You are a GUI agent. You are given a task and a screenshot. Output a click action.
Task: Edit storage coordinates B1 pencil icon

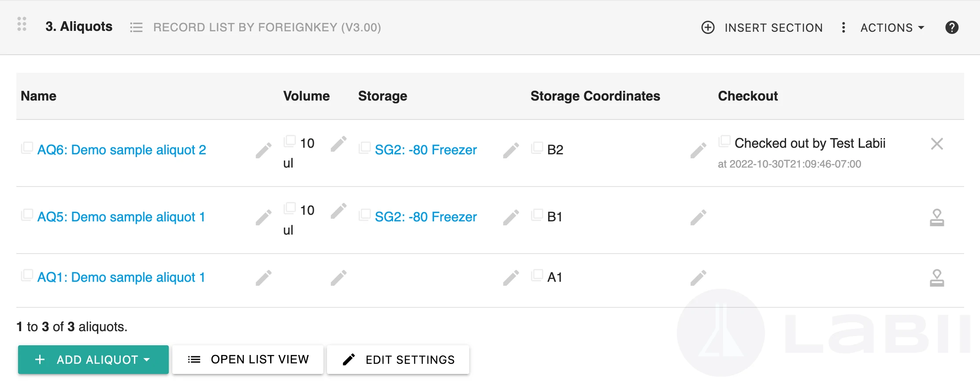[698, 217]
